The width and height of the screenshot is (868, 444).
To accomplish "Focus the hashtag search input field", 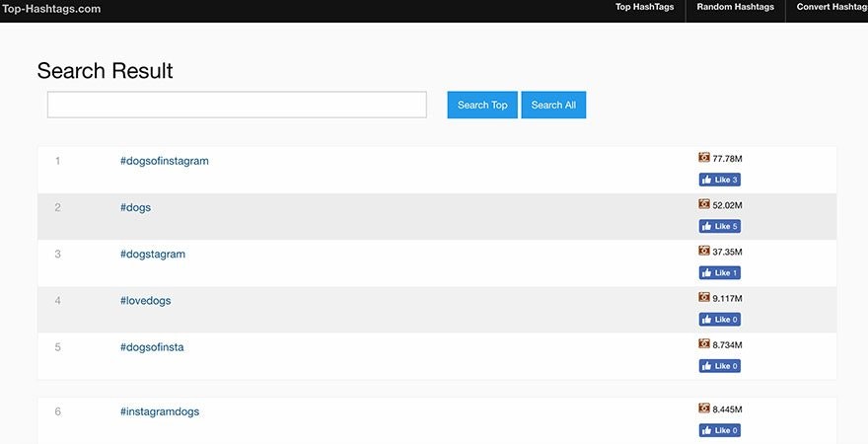I will [x=237, y=106].
